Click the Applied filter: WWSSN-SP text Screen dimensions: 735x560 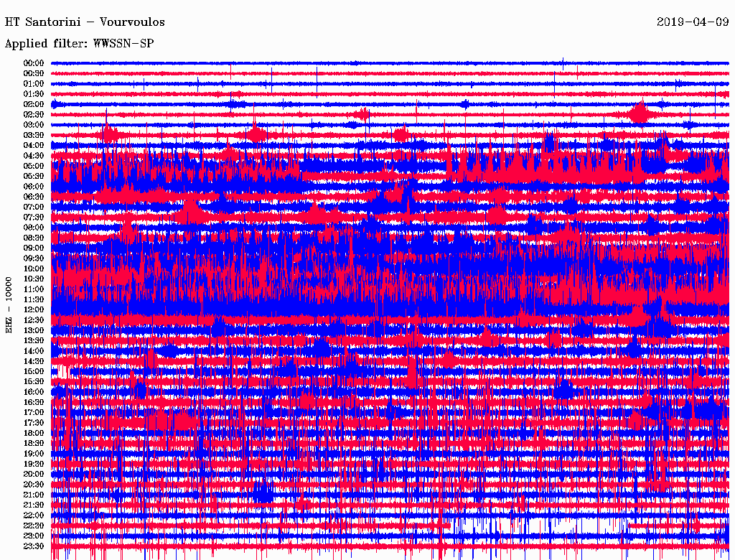coord(79,44)
